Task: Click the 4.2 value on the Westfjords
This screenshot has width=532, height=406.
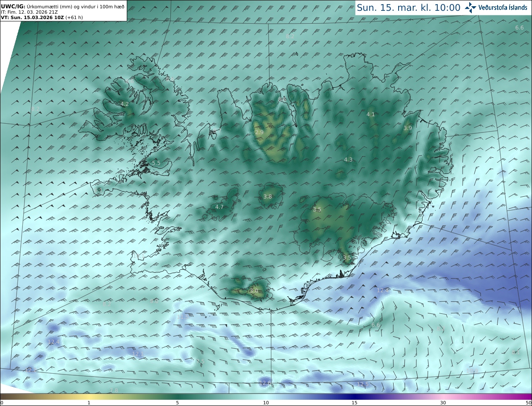Action: (x=124, y=104)
